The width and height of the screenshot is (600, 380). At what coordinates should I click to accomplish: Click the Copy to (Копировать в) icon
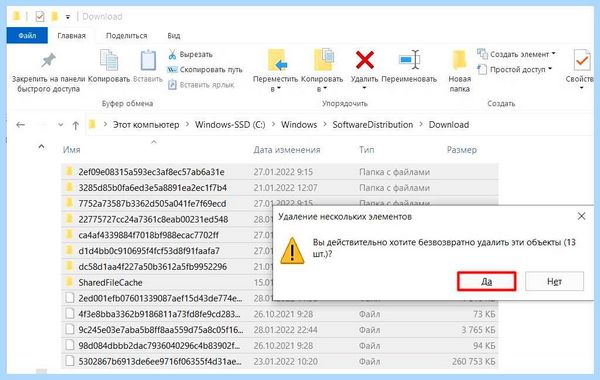[x=324, y=60]
